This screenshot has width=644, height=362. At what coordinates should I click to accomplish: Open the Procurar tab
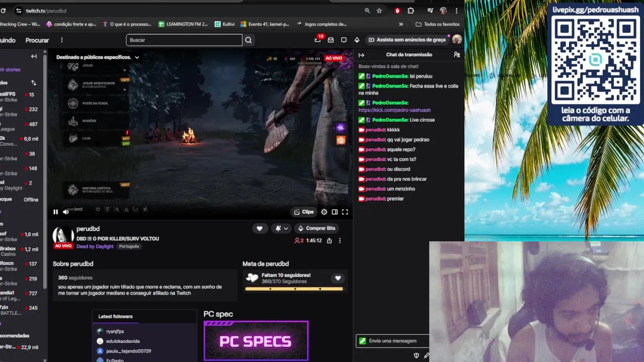37,40
